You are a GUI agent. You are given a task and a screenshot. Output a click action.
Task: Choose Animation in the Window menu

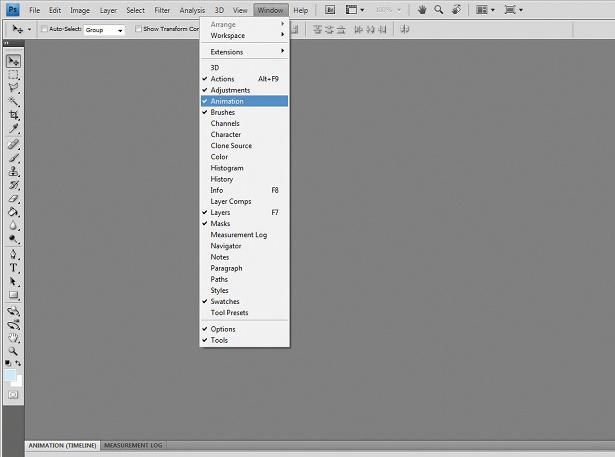click(x=244, y=101)
